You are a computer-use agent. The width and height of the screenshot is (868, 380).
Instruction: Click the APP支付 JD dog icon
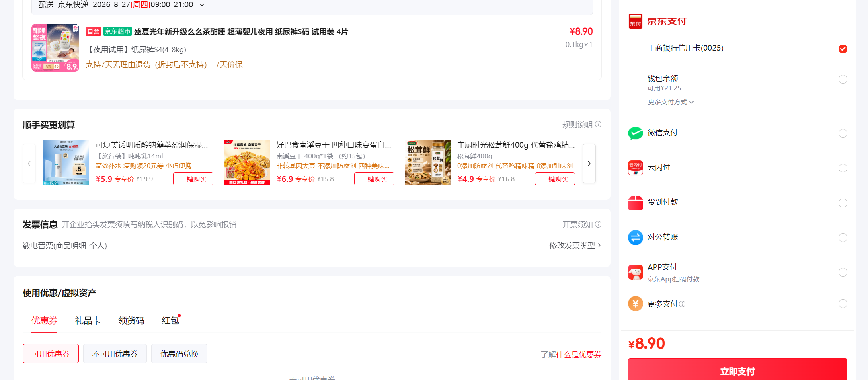pyautogui.click(x=635, y=272)
